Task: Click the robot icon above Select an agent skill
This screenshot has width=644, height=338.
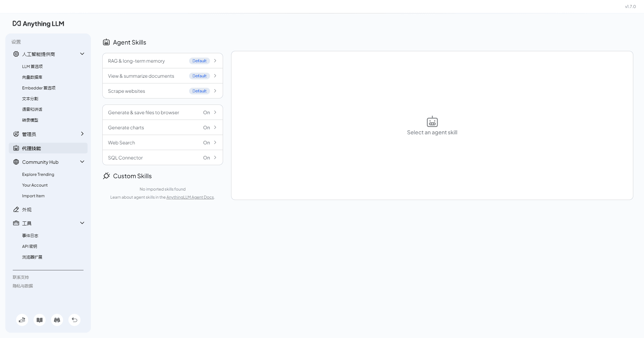Action: (x=432, y=122)
